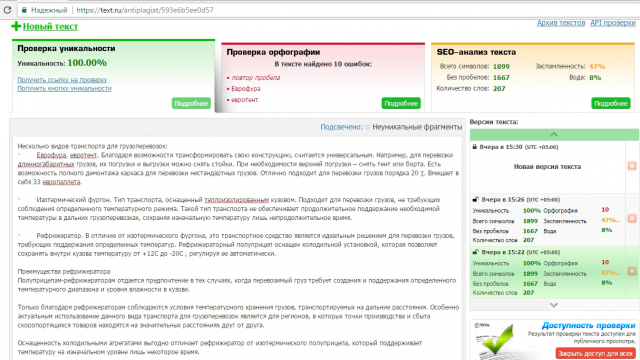The image size is (640, 360).
Task: Open the 'API проверки' link
Action: (x=613, y=23)
